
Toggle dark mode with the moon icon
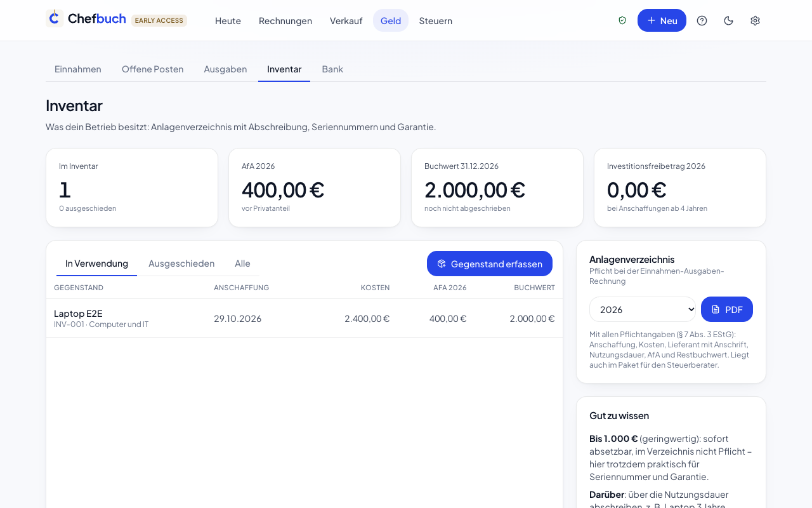728,20
